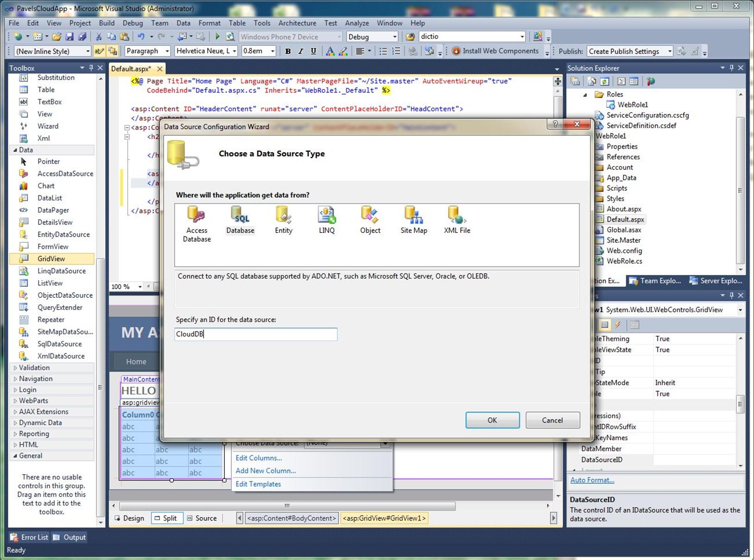Expand the Validation group in Toolbox

point(15,368)
